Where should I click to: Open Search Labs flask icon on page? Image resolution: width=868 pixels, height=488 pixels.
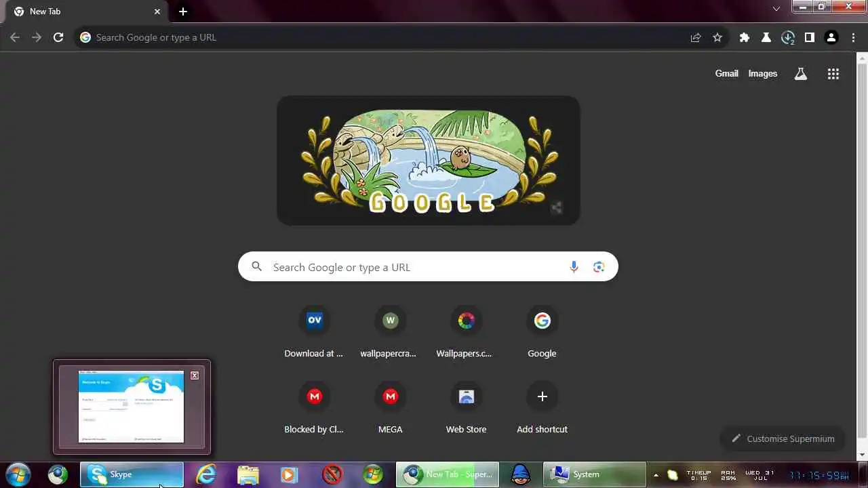[801, 74]
